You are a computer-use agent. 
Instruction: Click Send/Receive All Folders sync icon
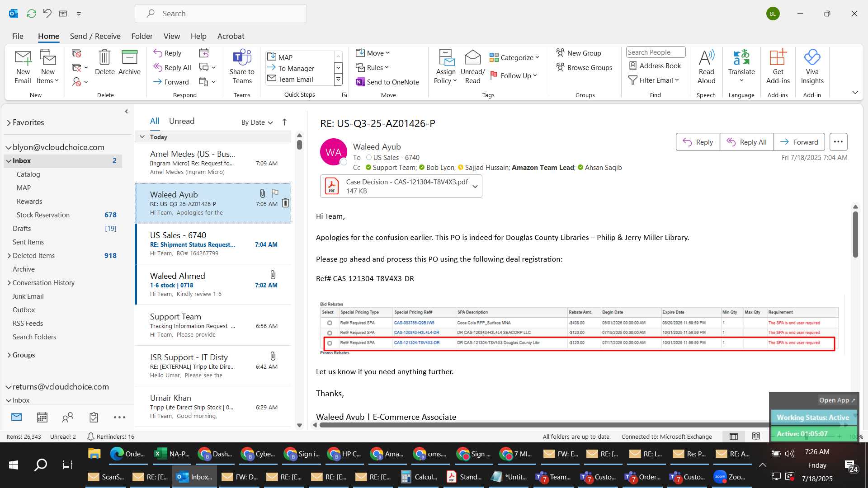coord(31,14)
